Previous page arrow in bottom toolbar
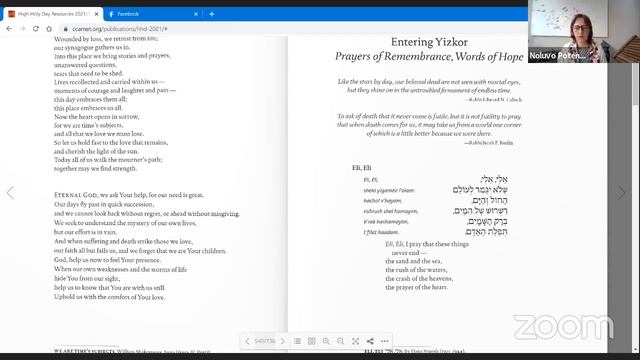 247,341
